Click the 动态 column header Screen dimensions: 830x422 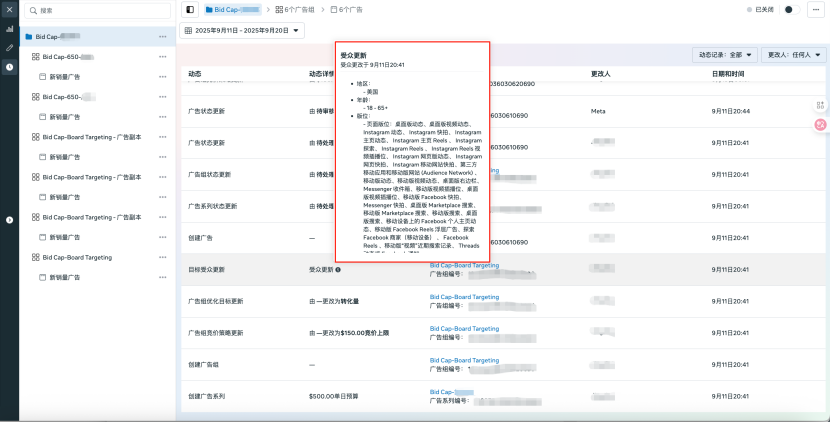click(195, 74)
